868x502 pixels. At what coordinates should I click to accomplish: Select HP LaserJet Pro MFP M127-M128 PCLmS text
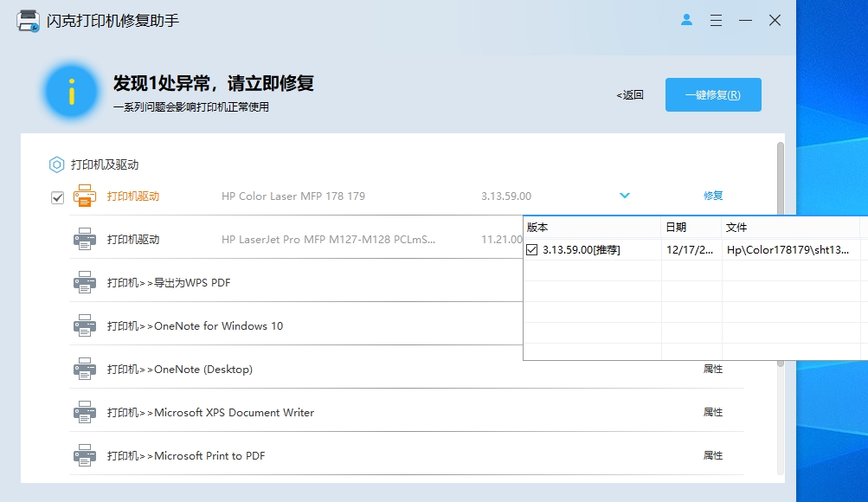328,239
